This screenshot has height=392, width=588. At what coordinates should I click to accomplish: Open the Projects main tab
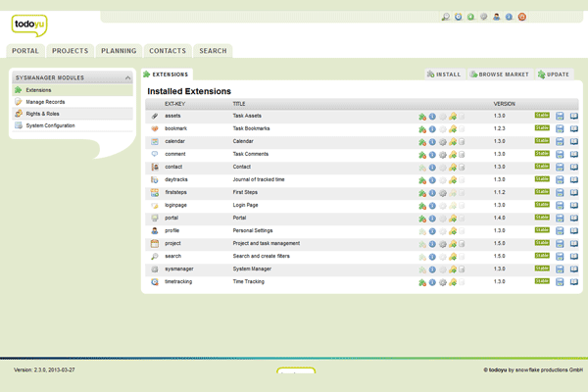pyautogui.click(x=70, y=51)
